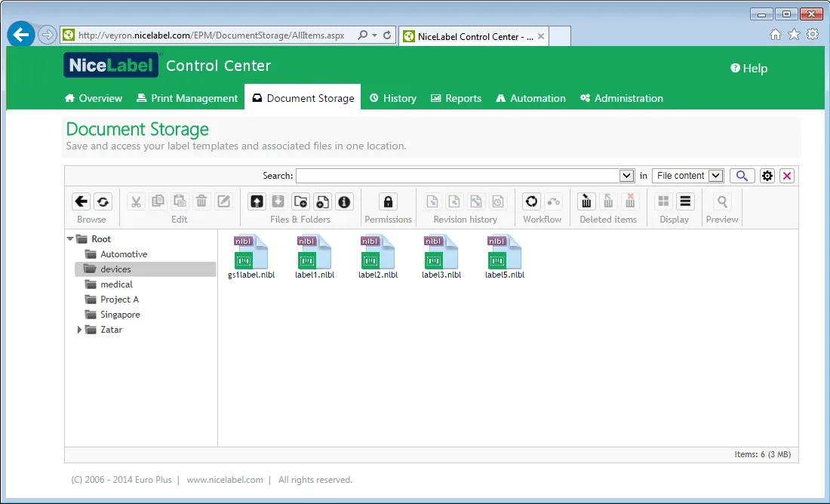The image size is (830, 504).
Task: Select the Root folder in tree
Action: click(101, 239)
